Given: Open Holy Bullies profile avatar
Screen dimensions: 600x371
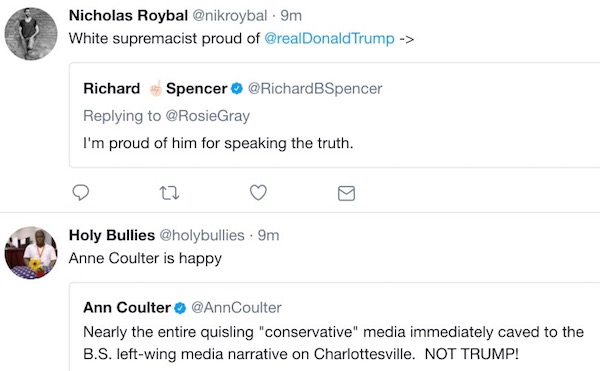Looking at the screenshot, I should (x=31, y=253).
